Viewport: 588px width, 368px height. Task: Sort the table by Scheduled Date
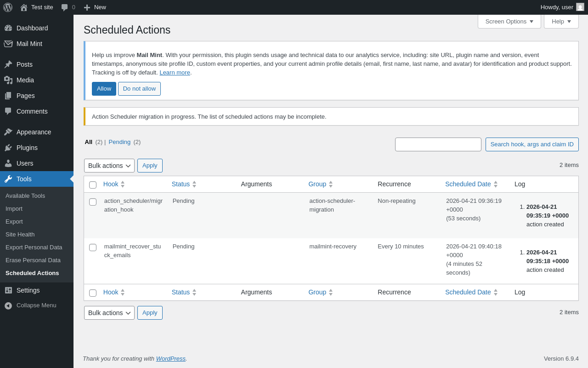[468, 184]
